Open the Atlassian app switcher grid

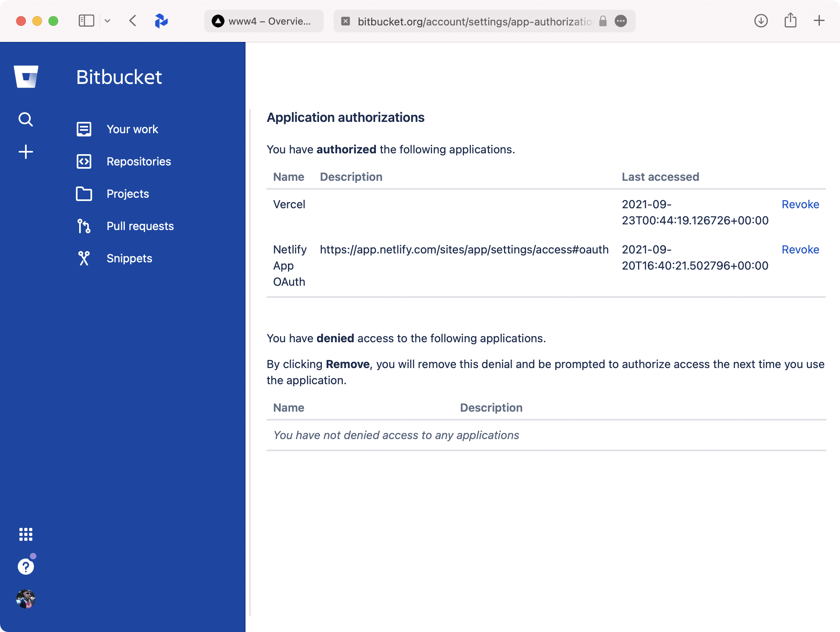tap(25, 534)
